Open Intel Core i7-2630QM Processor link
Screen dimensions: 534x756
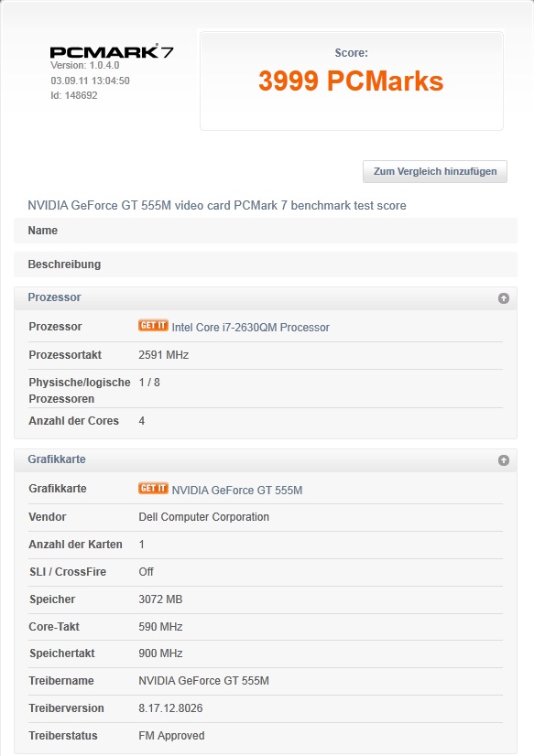tap(250, 328)
